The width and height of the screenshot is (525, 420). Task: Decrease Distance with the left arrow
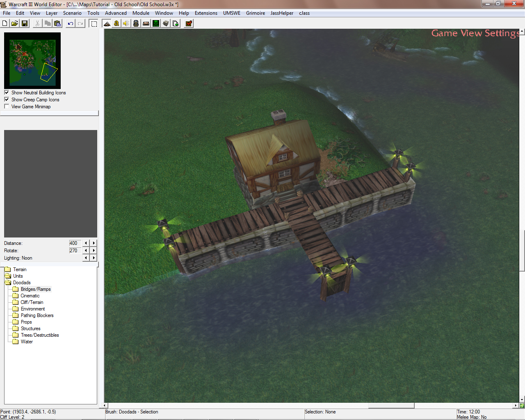pyautogui.click(x=86, y=243)
